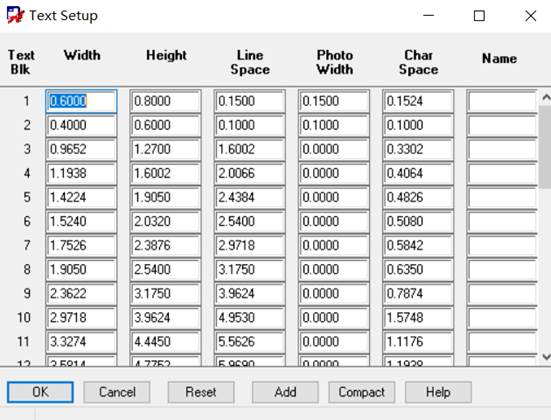Click Height field of text block 8
This screenshot has width=551, height=420.
[x=166, y=270]
